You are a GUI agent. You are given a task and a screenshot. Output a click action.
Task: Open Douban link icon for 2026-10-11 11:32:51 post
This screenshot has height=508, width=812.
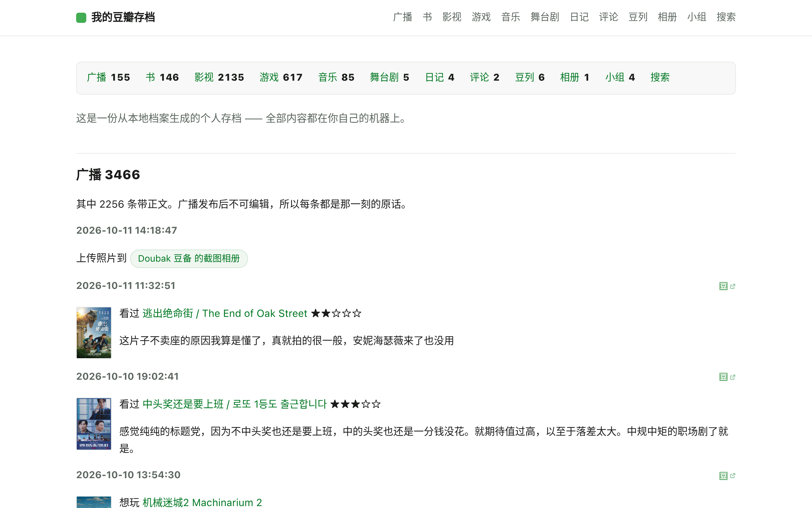pyautogui.click(x=727, y=286)
